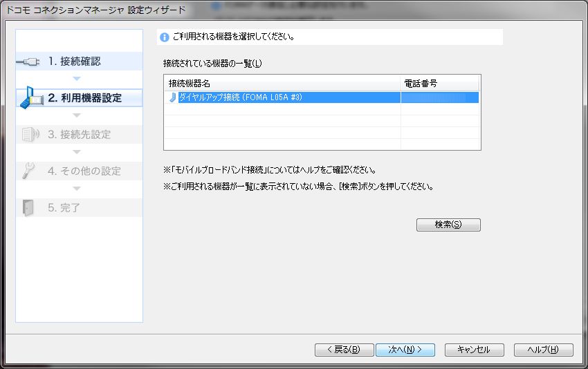Click the antenna icon beside 接続先設定

(x=30, y=135)
